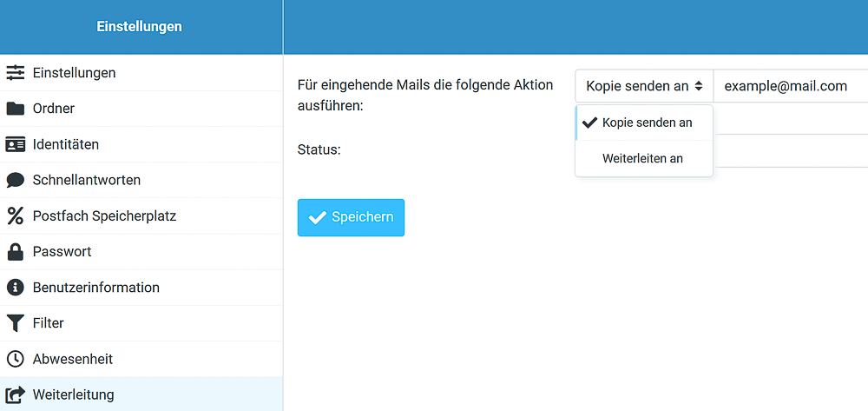
Task: Click the Speichern button
Action: (351, 218)
